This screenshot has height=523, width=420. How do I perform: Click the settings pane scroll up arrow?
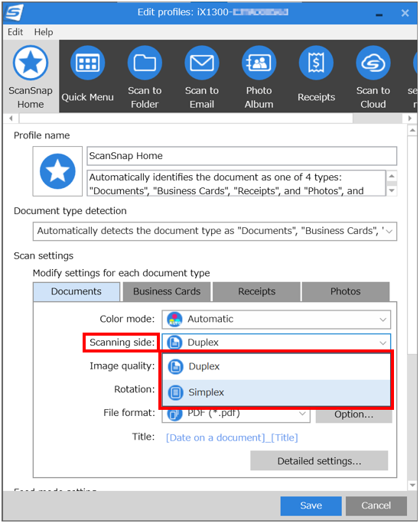click(x=412, y=130)
